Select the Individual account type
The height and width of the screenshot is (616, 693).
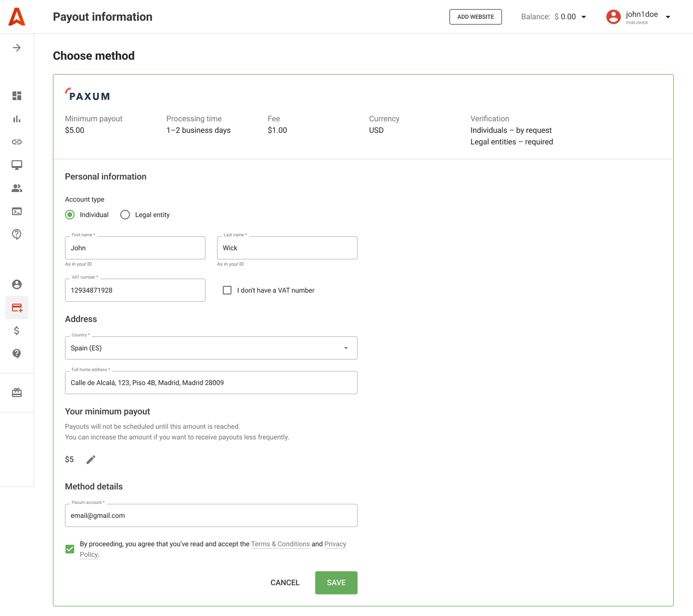click(70, 215)
